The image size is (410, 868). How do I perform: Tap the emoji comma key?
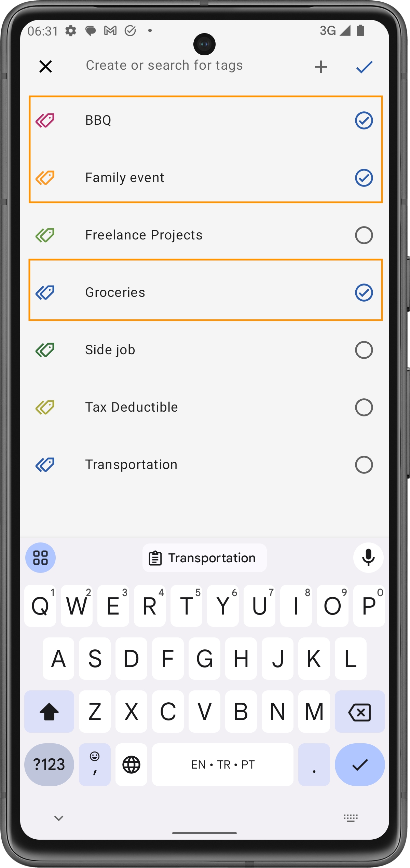pos(95,764)
